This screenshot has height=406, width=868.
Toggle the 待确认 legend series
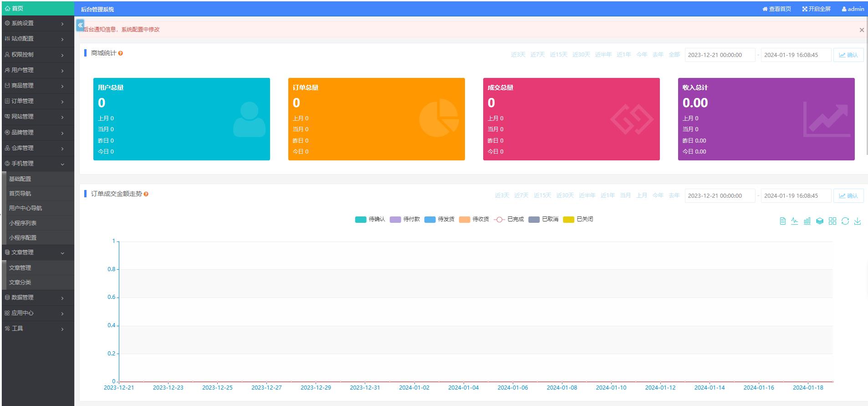(370, 219)
